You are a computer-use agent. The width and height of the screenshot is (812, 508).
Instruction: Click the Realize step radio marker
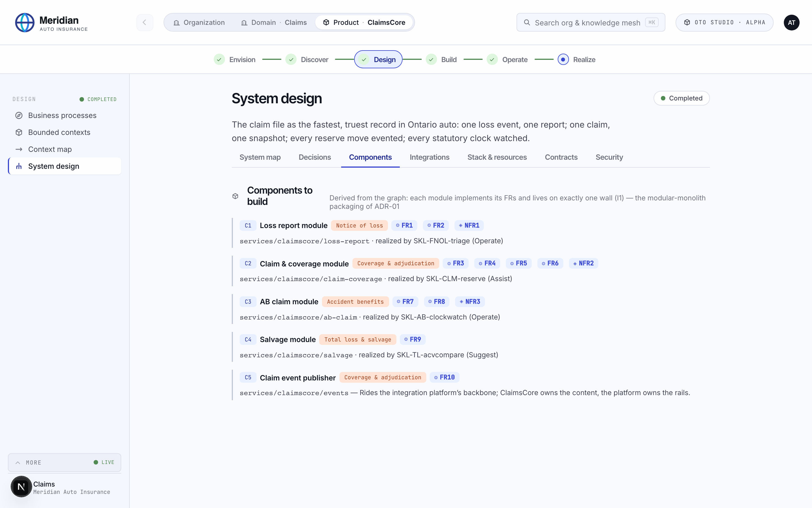coord(563,60)
